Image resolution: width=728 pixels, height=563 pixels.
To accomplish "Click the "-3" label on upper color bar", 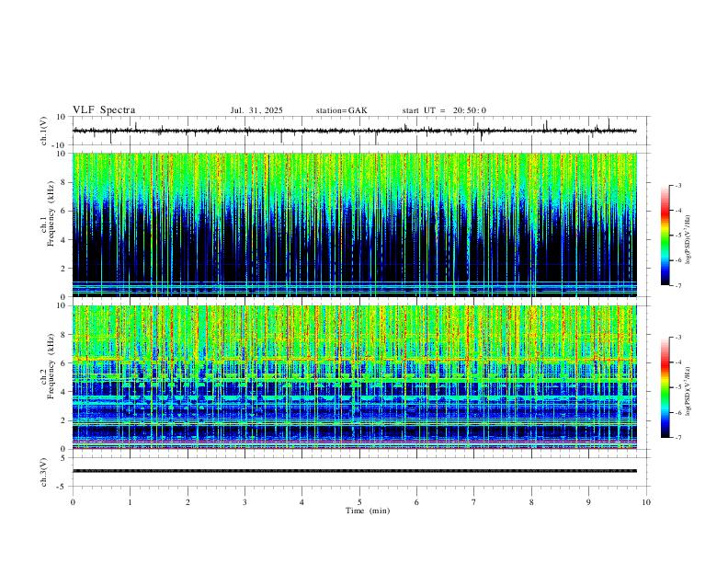I will pos(678,185).
